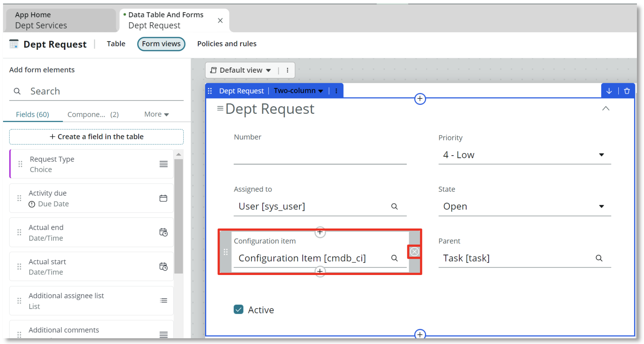Screen dimensions: 644x344
Task: Open Default view more options menu
Action: (287, 70)
